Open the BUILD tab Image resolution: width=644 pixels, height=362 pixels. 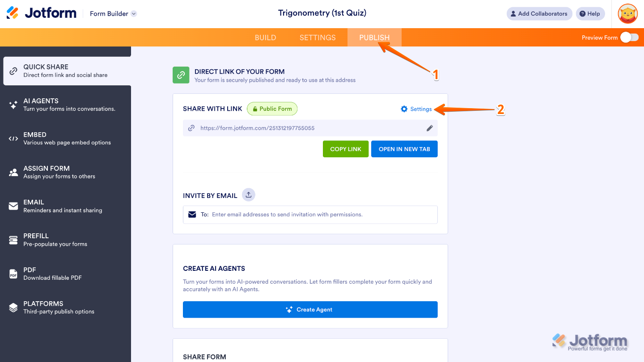pyautogui.click(x=265, y=38)
